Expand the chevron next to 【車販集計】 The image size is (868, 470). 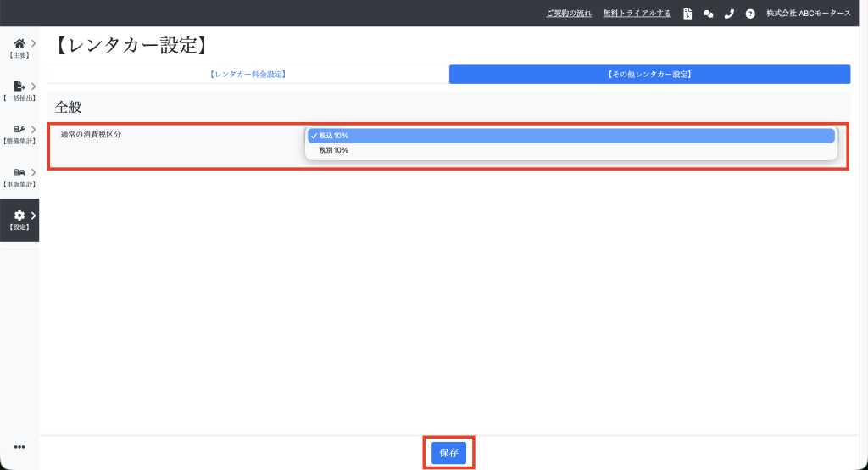point(33,172)
